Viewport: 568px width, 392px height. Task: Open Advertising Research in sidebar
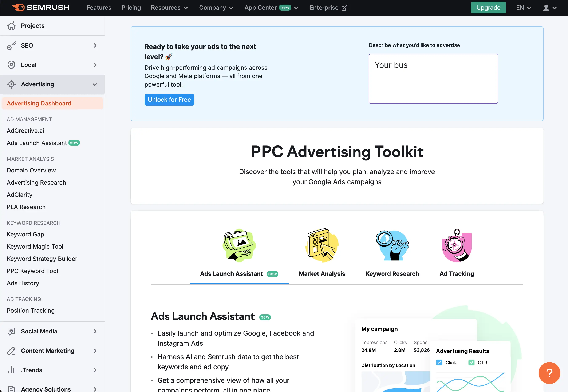click(x=36, y=183)
